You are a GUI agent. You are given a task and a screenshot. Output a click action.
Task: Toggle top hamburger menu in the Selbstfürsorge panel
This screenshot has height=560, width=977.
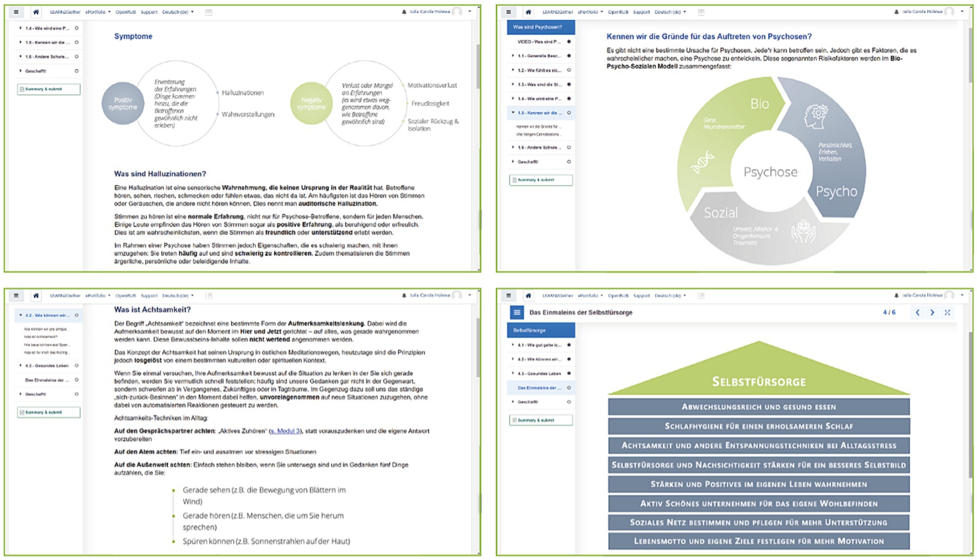509,296
